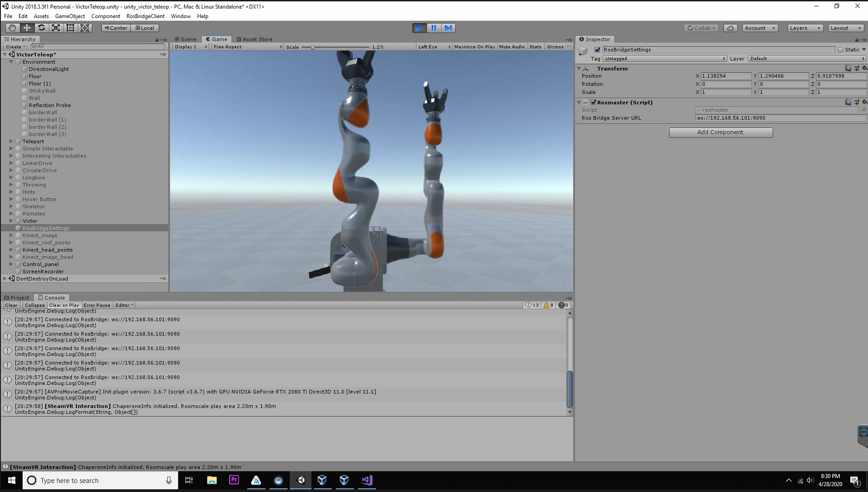This screenshot has width=868, height=492.
Task: Click the Step Forward playback icon
Action: pyautogui.click(x=448, y=28)
